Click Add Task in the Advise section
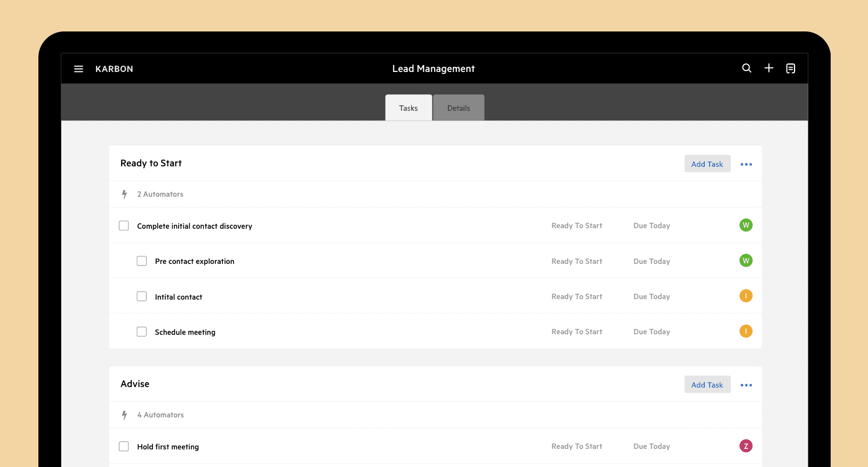 click(x=707, y=385)
